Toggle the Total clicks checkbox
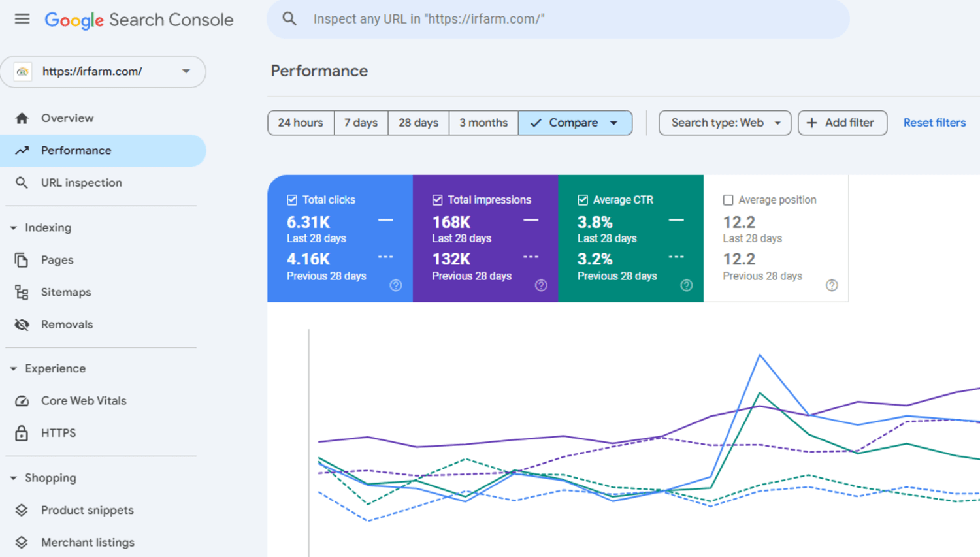 (x=292, y=200)
